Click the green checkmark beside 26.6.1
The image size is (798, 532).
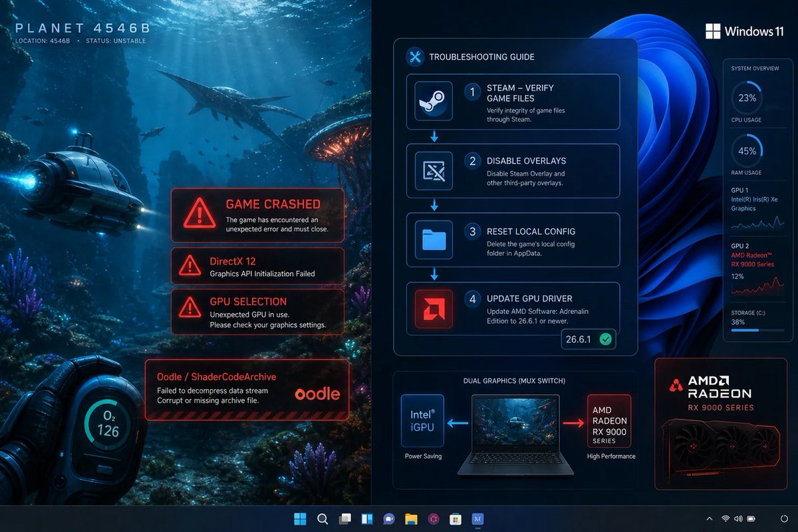pos(605,339)
